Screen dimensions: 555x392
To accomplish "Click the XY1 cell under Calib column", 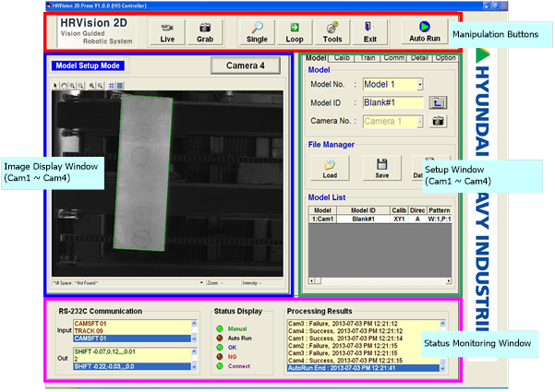I will pyautogui.click(x=399, y=220).
